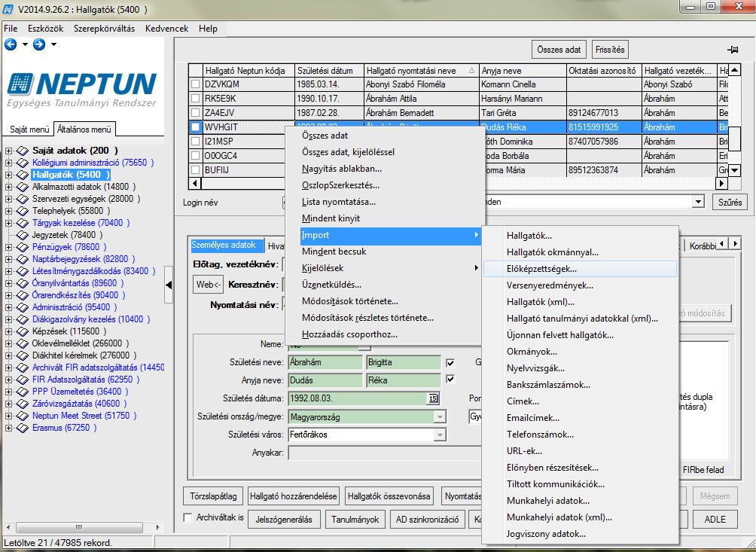
Task: Click the book icon beside Naptárbejegyzések
Action: point(23,259)
